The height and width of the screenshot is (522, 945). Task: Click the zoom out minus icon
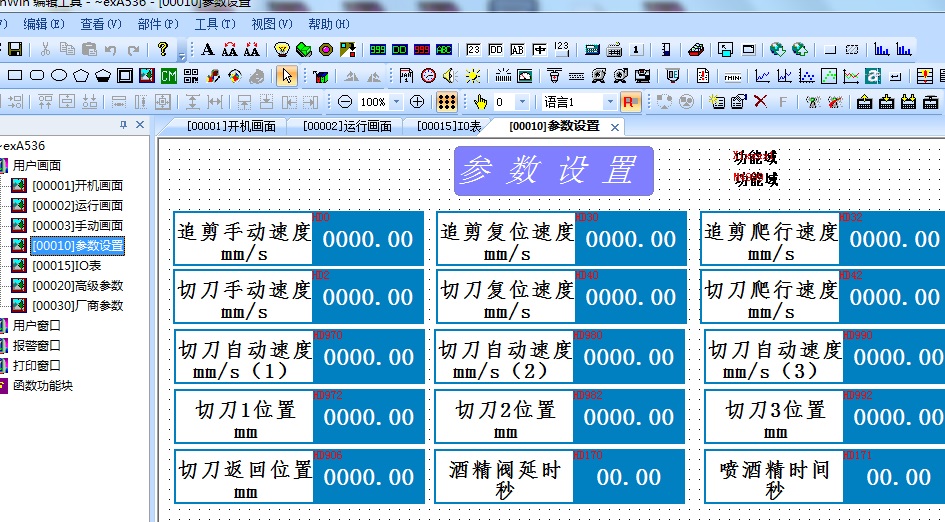tap(345, 102)
